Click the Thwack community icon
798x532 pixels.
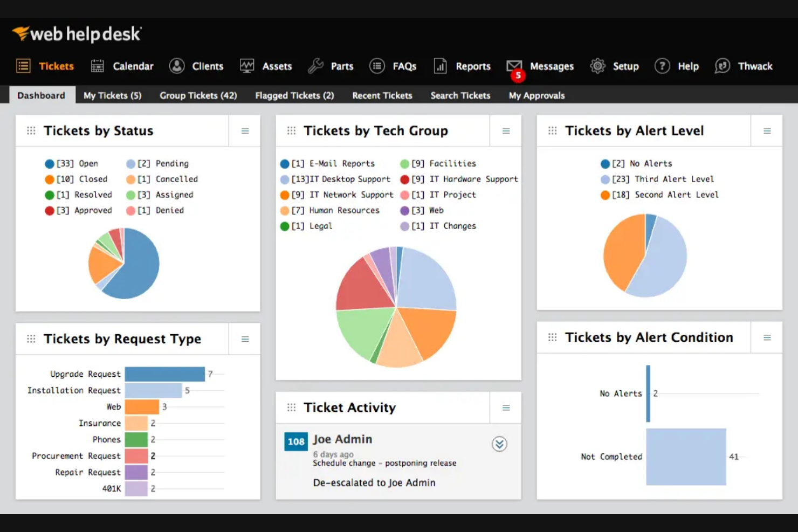pyautogui.click(x=722, y=66)
